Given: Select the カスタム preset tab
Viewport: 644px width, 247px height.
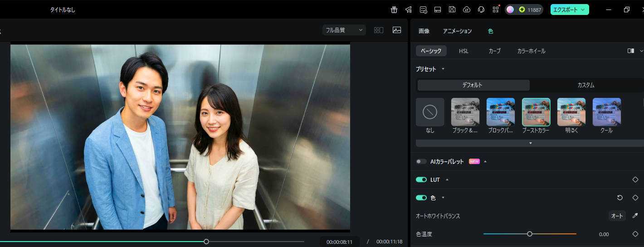Looking at the screenshot, I should [586, 85].
